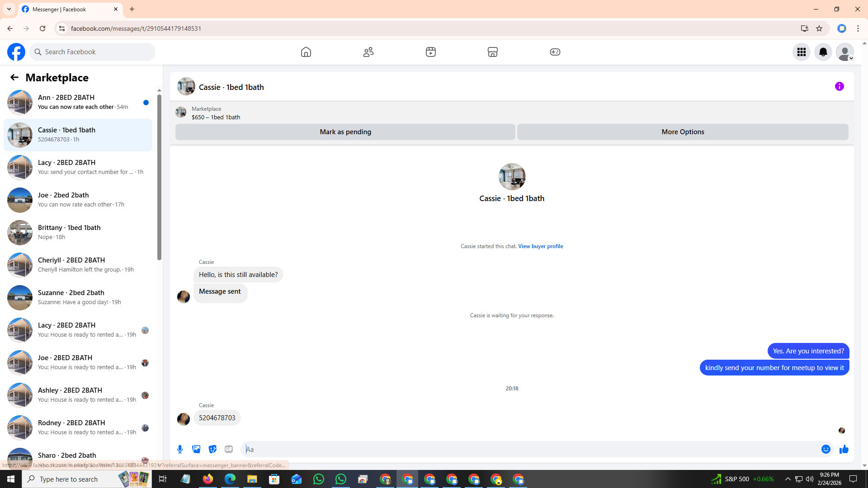Expand the account profile dropdown

(844, 52)
